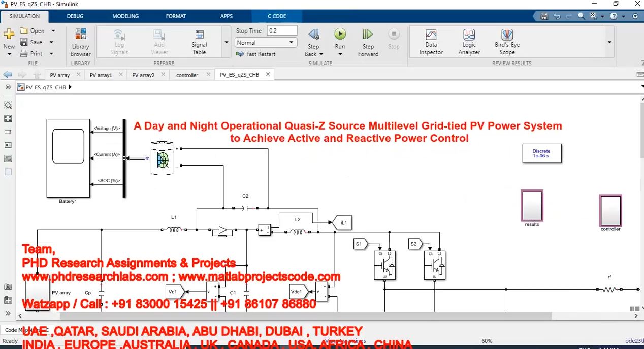Toggle Fast Restart mode
Image resolution: width=644 pixels, height=349 pixels.
256,54
